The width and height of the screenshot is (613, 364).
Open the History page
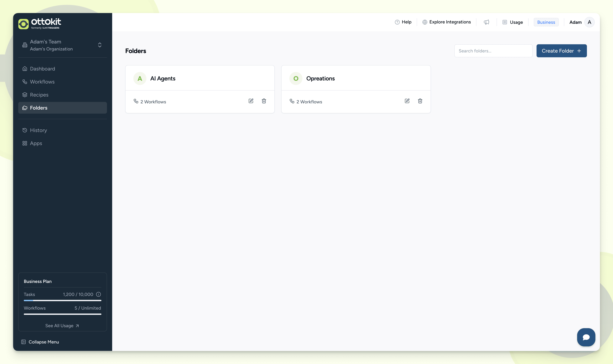pyautogui.click(x=38, y=130)
